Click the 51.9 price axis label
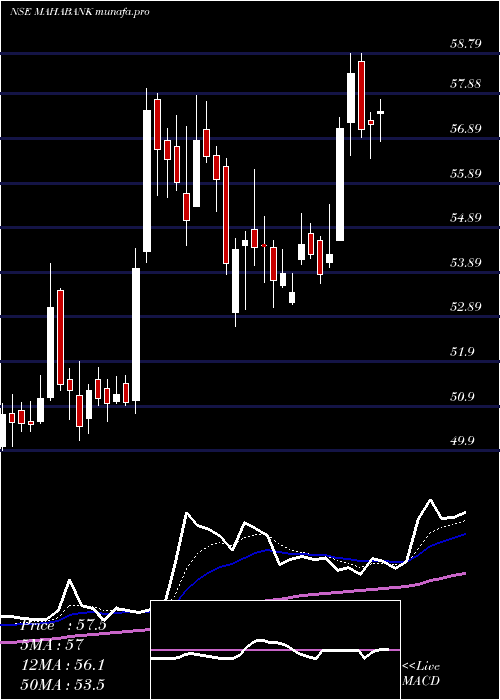The width and height of the screenshot is (500, 700). coord(462,352)
